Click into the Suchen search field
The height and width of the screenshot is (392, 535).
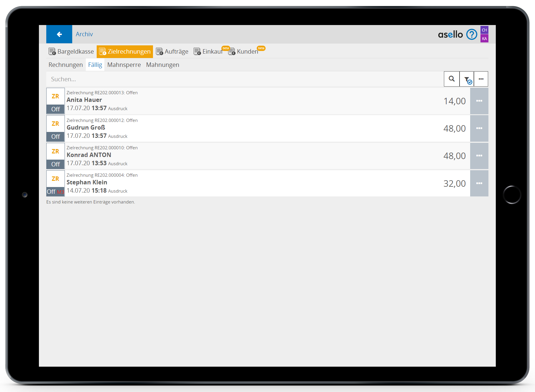tap(245, 79)
